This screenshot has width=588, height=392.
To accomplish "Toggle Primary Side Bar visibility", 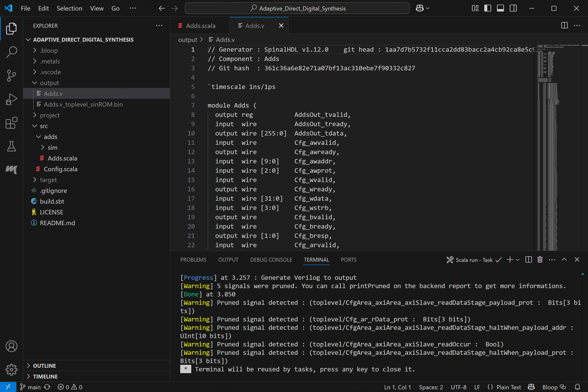I will 487,8.
